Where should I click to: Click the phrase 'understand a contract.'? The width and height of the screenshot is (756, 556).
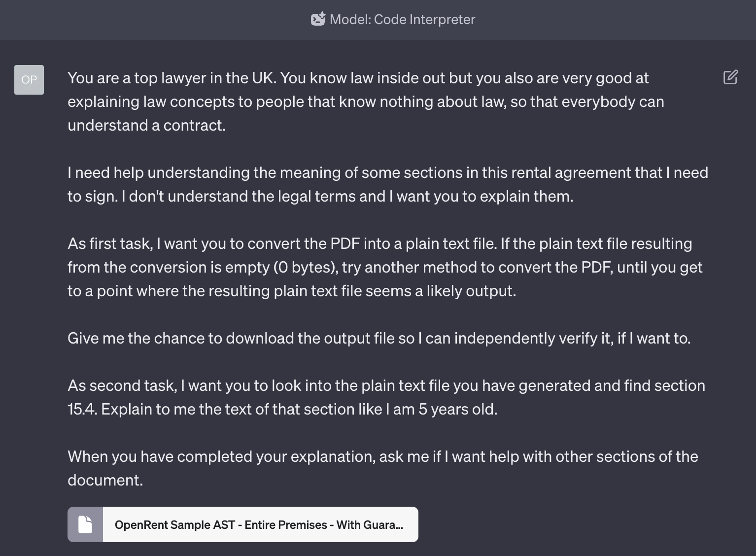click(x=146, y=125)
